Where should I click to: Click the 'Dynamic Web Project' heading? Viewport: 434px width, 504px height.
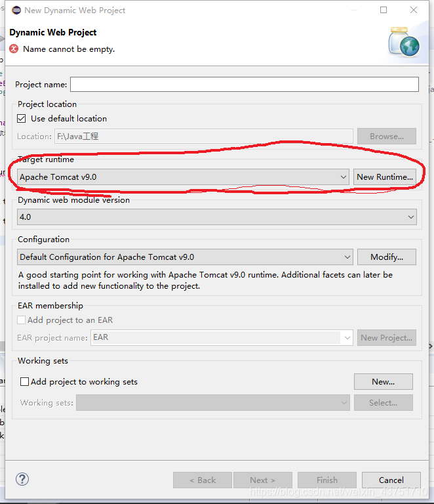(x=53, y=32)
